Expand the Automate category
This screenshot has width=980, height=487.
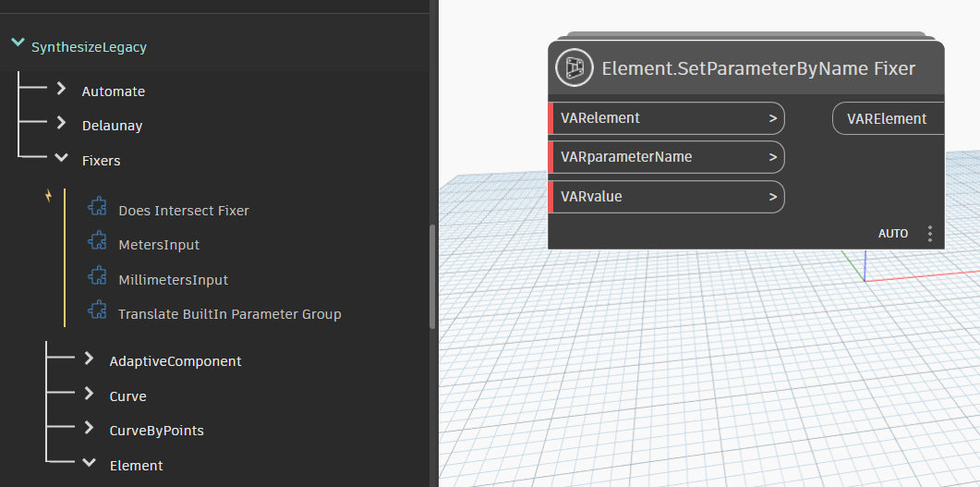pyautogui.click(x=61, y=88)
